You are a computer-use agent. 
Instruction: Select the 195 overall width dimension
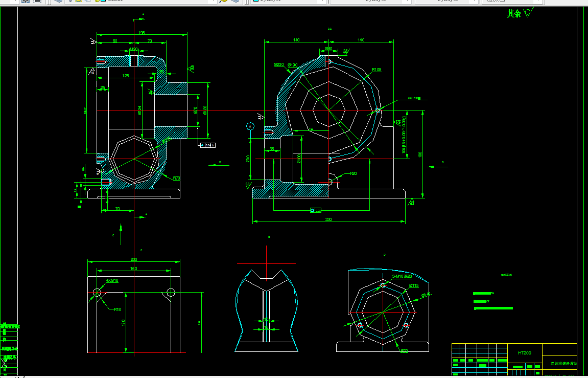(142, 33)
